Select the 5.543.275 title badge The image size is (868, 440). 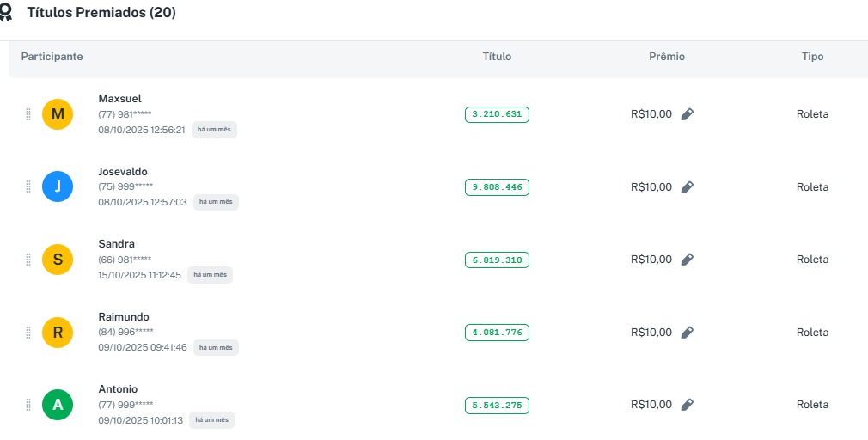click(497, 405)
